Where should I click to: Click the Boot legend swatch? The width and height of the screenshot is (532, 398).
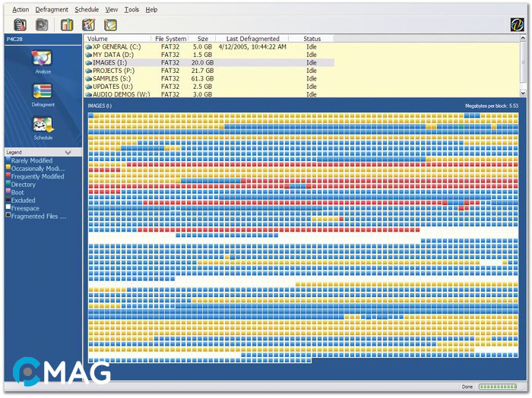8,191
